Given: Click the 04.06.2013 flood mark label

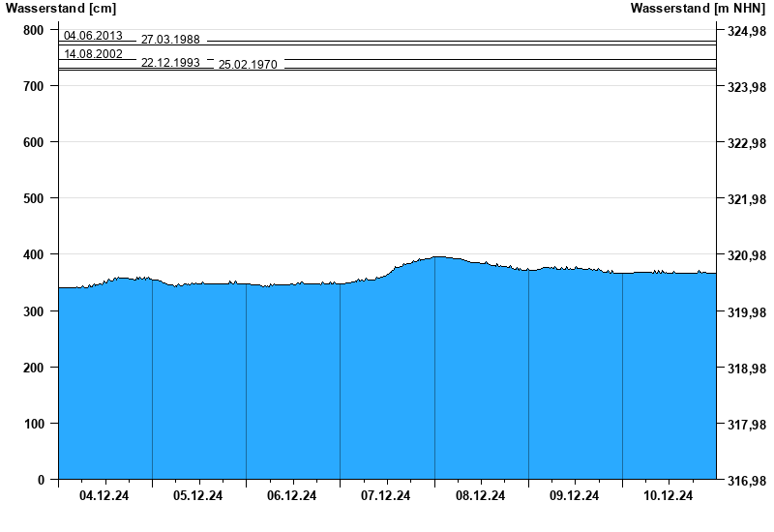Looking at the screenshot, I should [x=93, y=36].
